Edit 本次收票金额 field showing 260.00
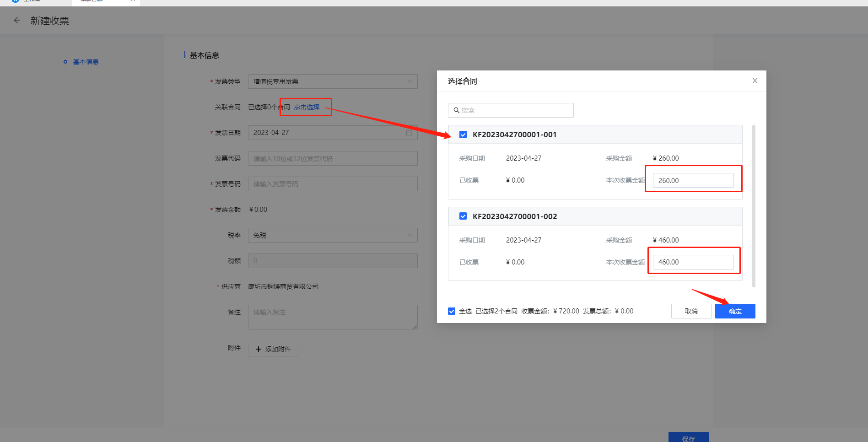Screen dimensions: 868x442 [693, 180]
